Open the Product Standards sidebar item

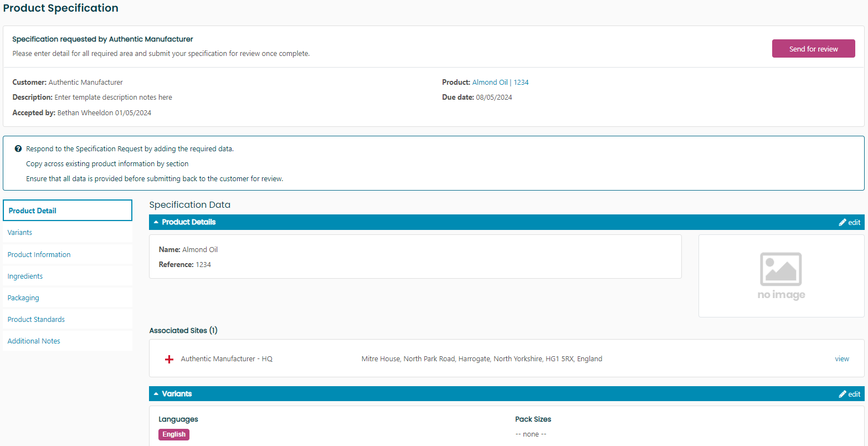tap(36, 320)
